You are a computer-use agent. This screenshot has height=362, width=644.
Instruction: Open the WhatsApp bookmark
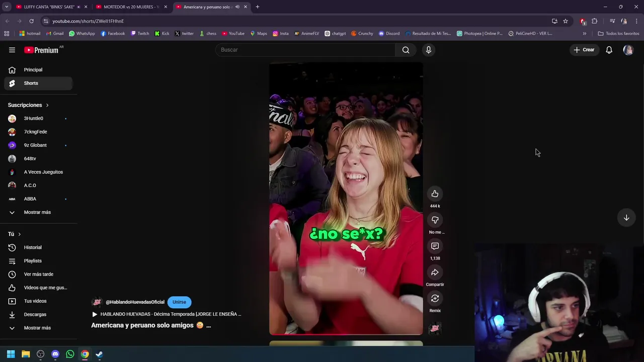click(x=82, y=34)
